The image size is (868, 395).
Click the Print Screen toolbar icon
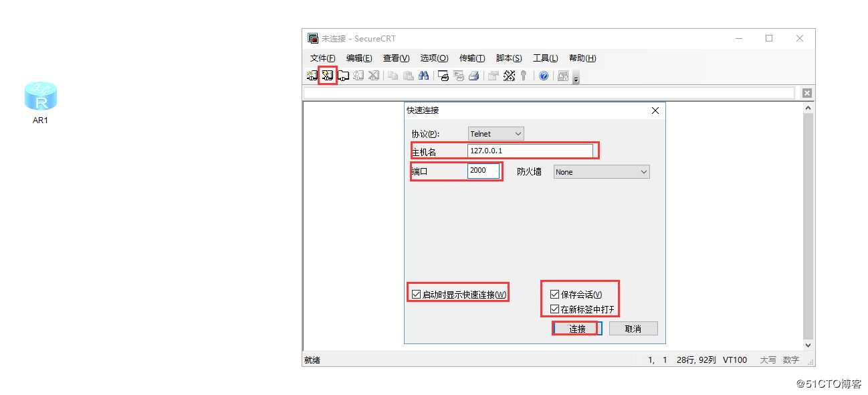[x=443, y=76]
